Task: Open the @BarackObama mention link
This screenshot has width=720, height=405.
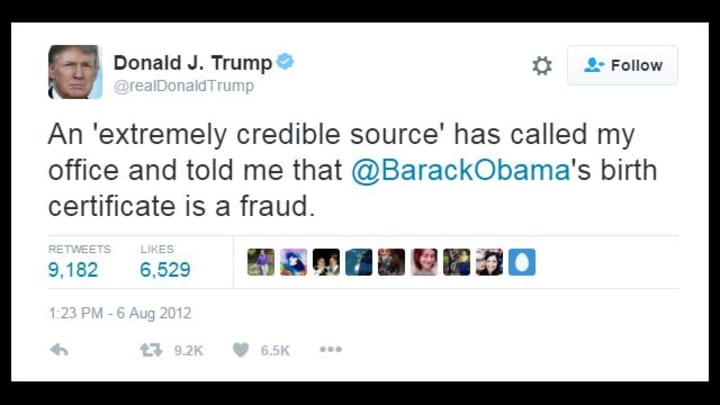Action: 461,170
